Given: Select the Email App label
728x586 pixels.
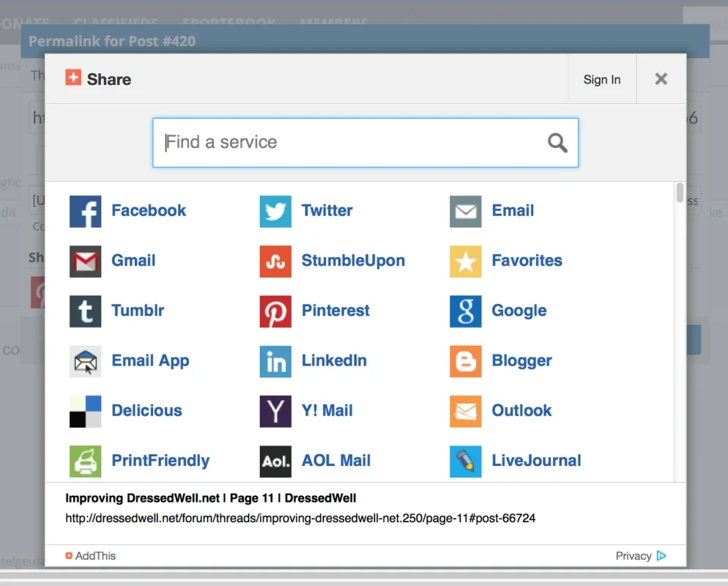Looking at the screenshot, I should point(150,361).
